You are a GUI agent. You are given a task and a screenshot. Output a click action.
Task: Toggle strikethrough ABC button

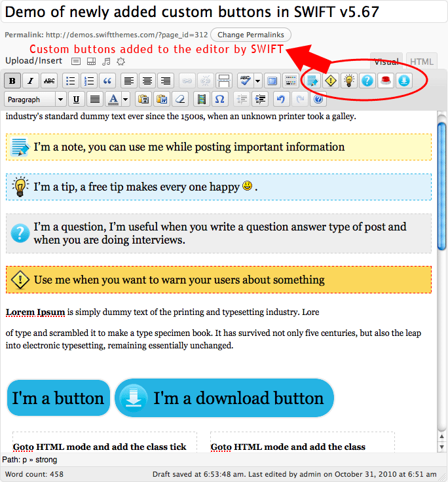click(49, 81)
